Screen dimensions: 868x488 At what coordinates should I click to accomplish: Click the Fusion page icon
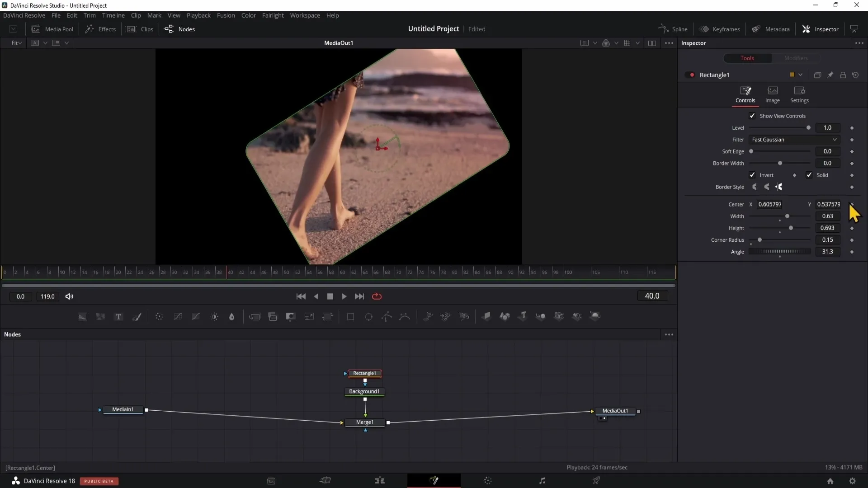tap(434, 481)
